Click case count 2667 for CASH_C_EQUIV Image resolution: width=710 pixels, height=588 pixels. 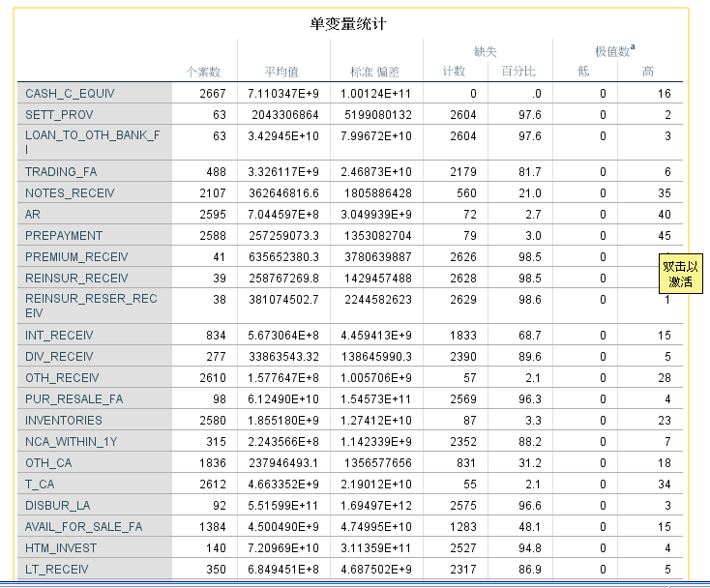coord(213,93)
